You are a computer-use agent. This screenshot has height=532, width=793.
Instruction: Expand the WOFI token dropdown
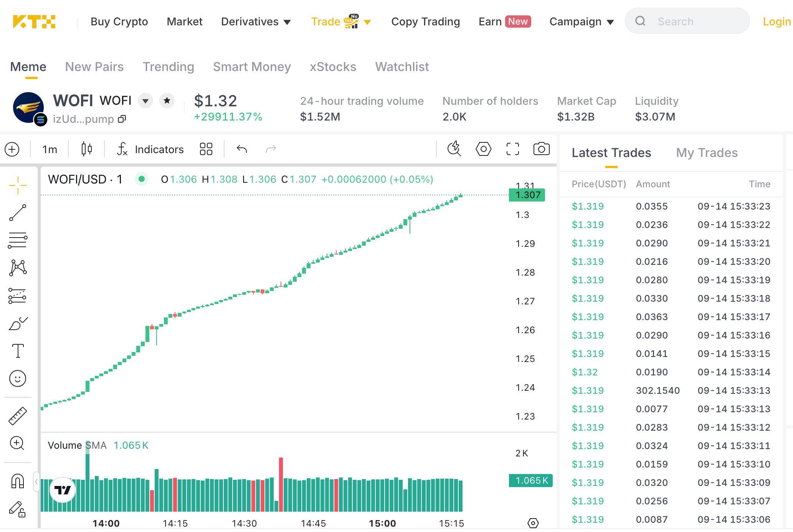(145, 101)
